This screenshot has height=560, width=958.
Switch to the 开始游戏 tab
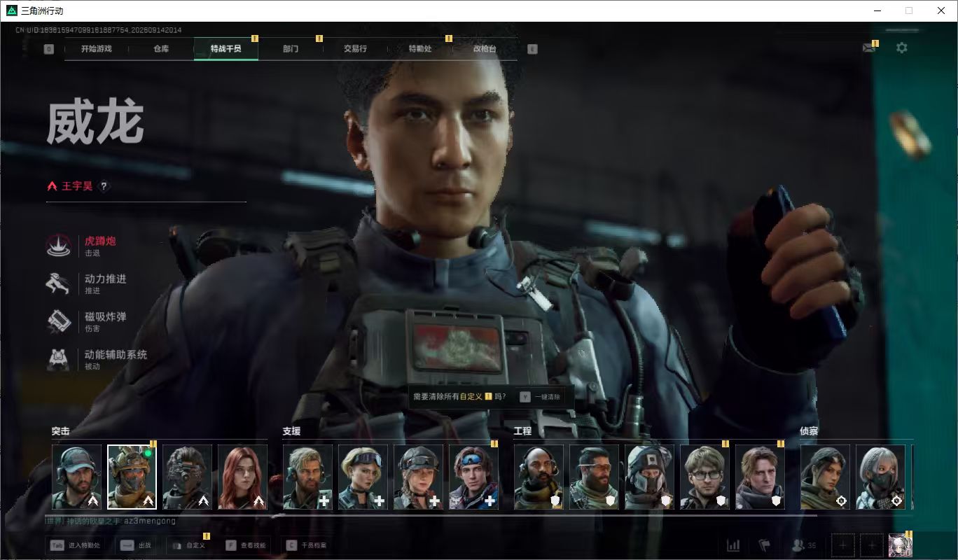(x=96, y=49)
